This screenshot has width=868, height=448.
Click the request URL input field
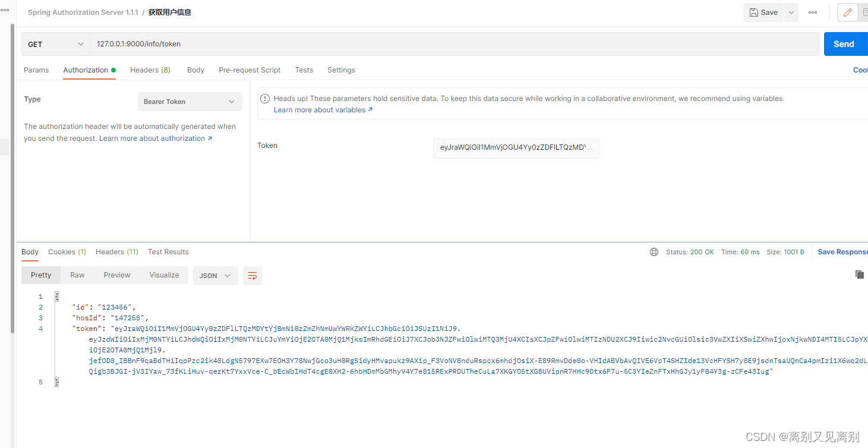tap(454, 44)
